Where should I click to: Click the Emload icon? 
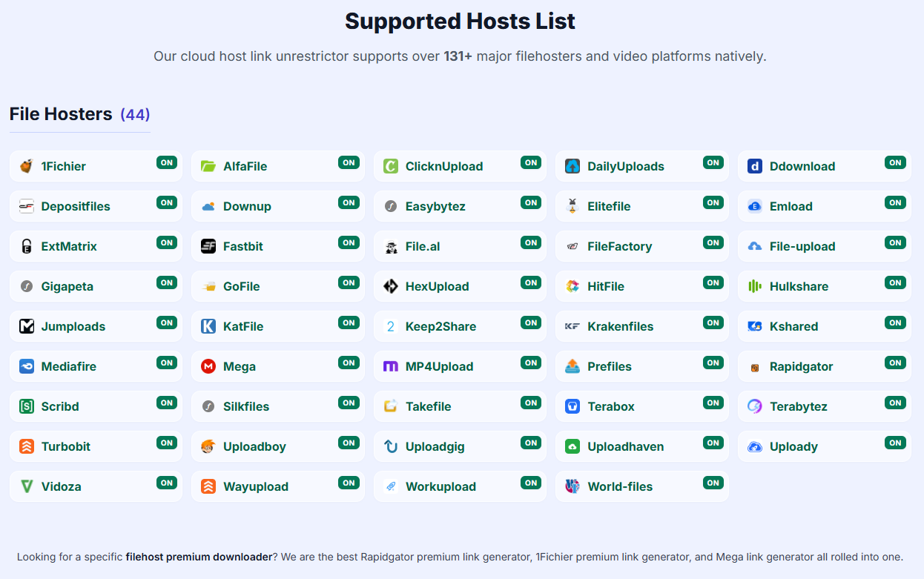(755, 206)
